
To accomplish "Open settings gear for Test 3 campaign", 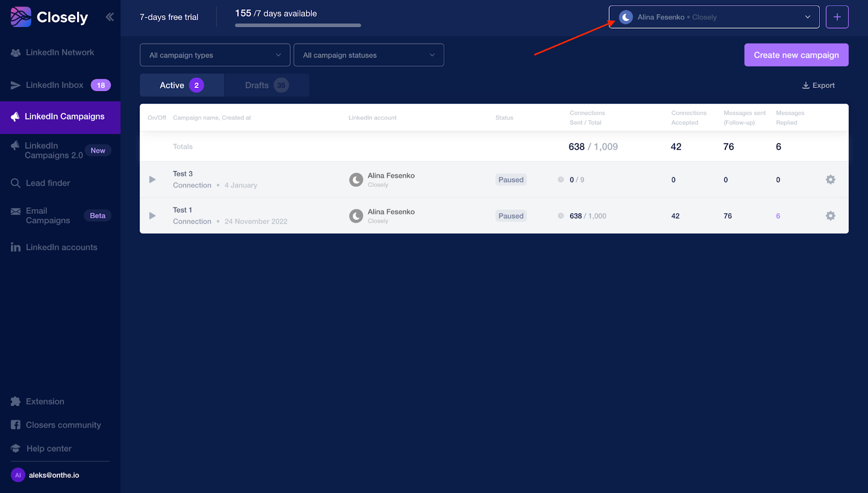I will (831, 180).
